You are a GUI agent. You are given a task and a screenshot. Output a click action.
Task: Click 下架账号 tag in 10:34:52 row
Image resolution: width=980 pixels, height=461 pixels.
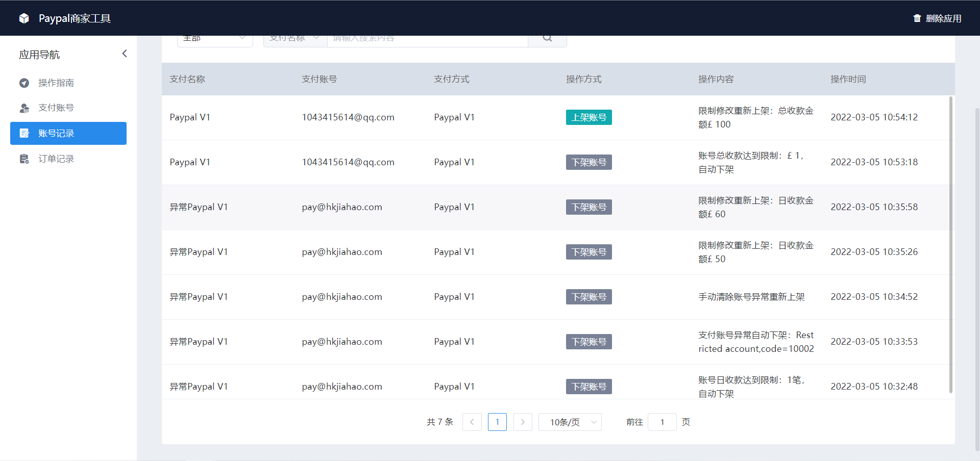point(589,297)
